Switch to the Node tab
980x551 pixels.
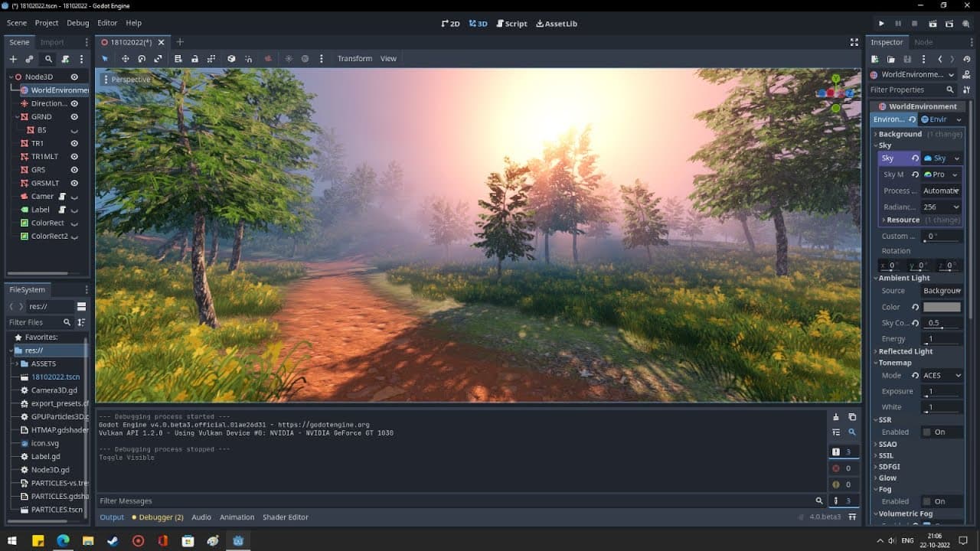pos(923,42)
